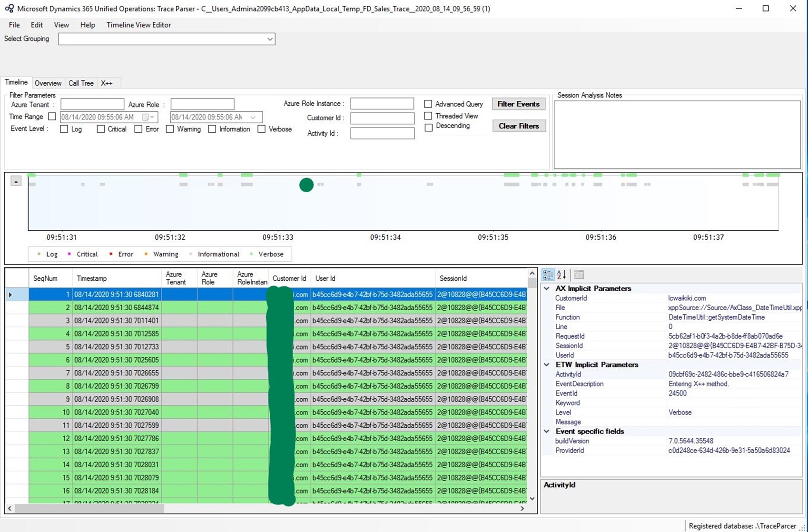
Task: Enable the Error event level checkbox
Action: 138,129
